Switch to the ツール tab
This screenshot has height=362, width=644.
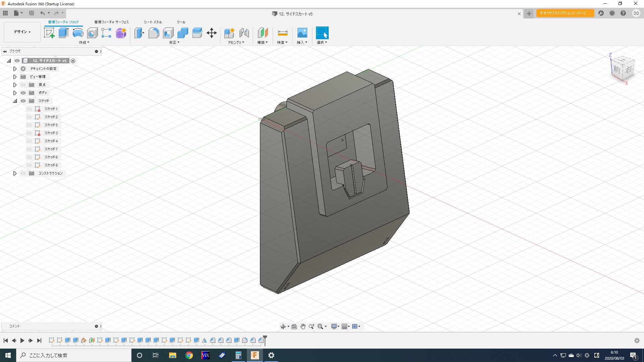click(181, 22)
